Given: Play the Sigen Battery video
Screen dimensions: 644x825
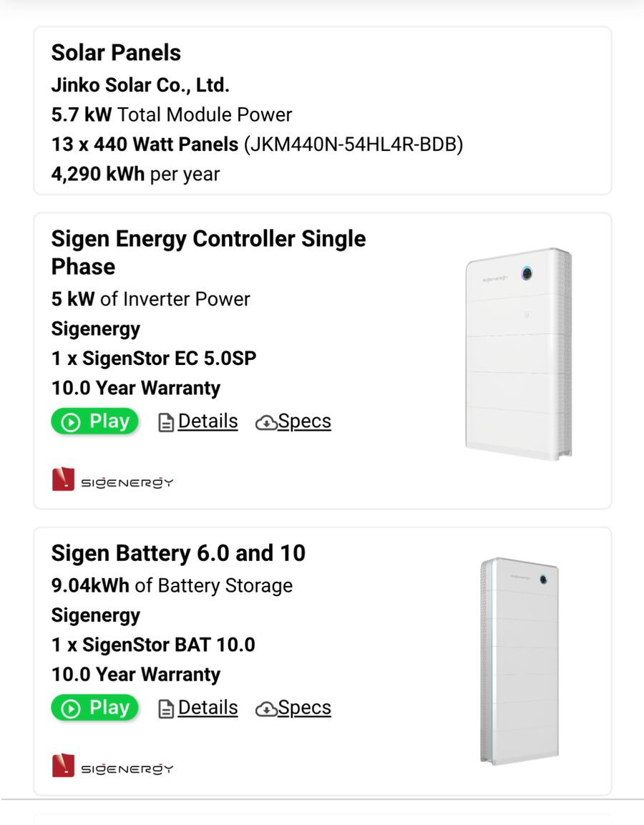Looking at the screenshot, I should point(94,708).
